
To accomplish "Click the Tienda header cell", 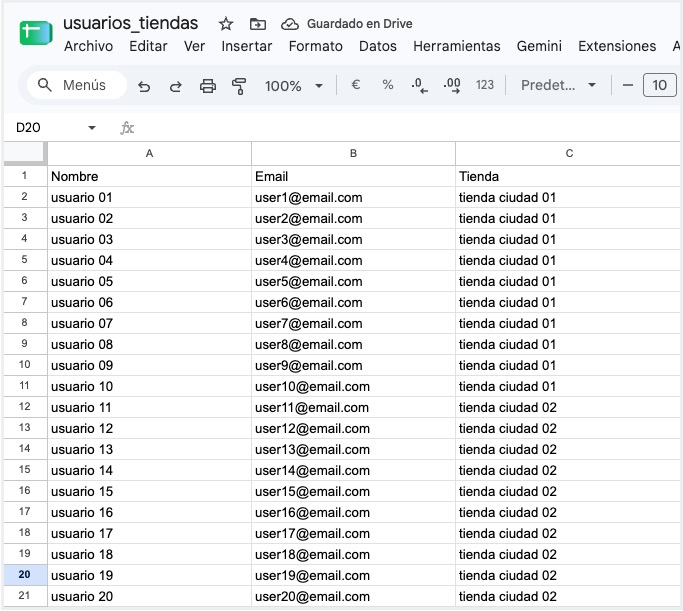I will (568, 176).
